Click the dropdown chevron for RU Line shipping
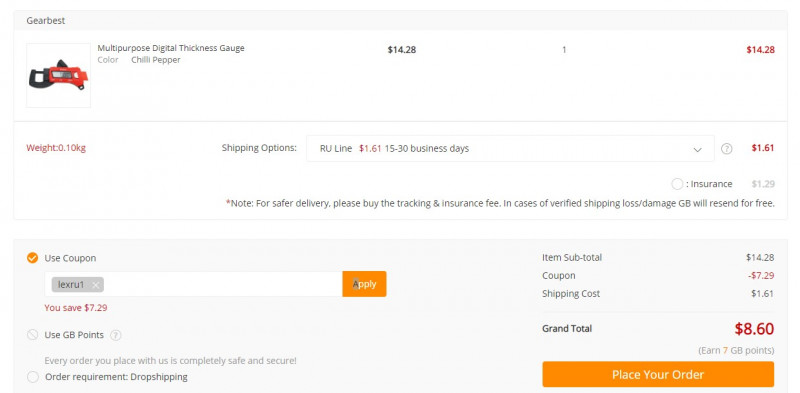This screenshot has width=800, height=393. coord(697,150)
